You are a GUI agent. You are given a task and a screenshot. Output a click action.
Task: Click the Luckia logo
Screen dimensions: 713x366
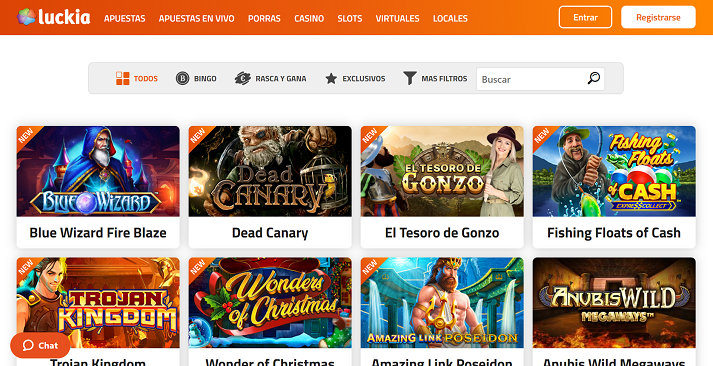pyautogui.click(x=54, y=17)
